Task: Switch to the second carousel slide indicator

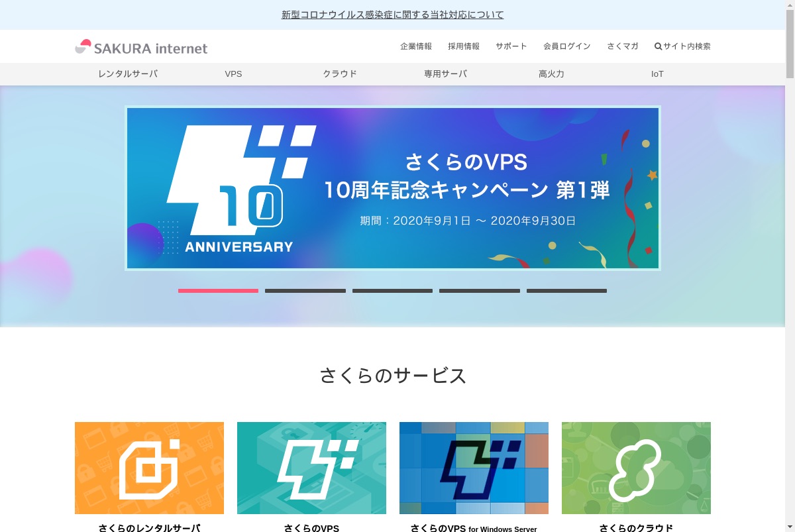Action: pos(305,291)
